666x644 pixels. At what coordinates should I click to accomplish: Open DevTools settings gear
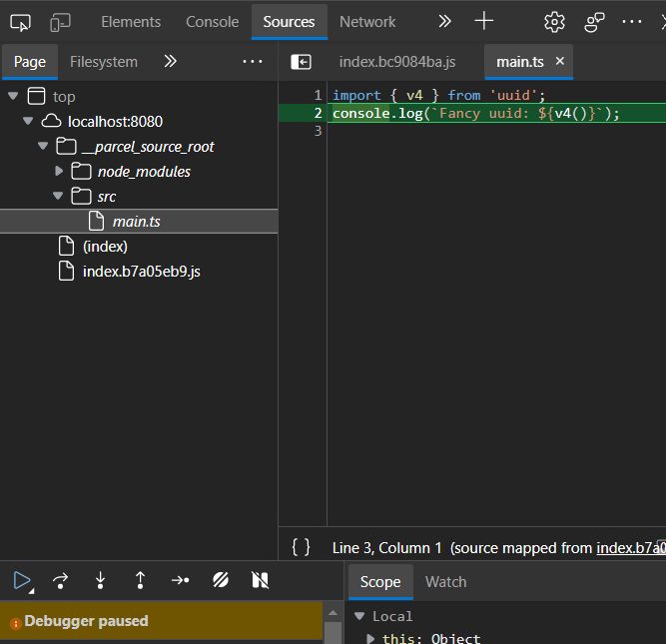pyautogui.click(x=554, y=22)
